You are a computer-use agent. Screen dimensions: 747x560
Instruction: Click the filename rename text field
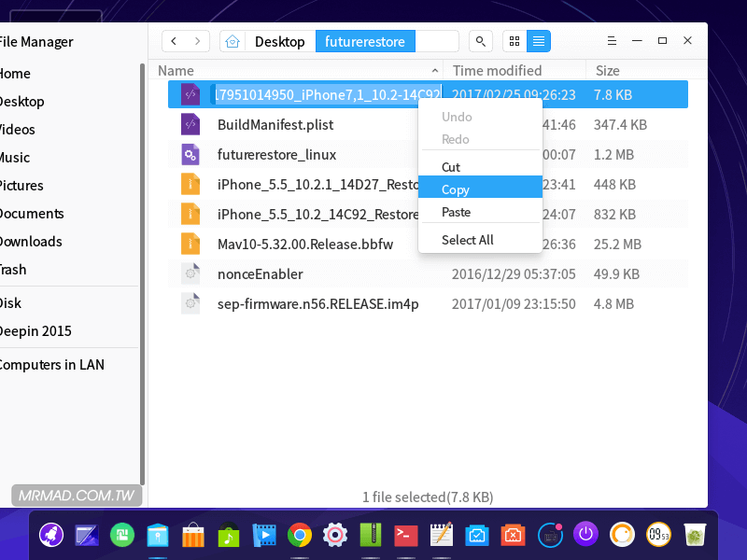click(x=327, y=95)
